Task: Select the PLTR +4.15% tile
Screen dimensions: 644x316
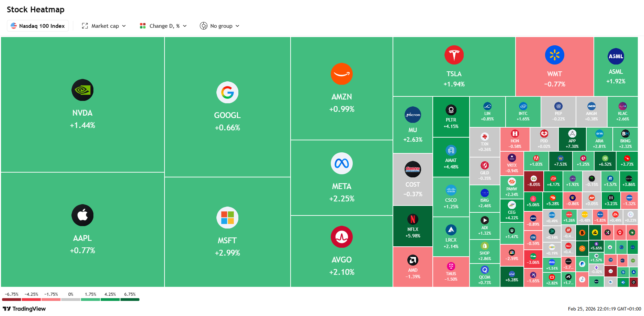Action: tap(451, 117)
